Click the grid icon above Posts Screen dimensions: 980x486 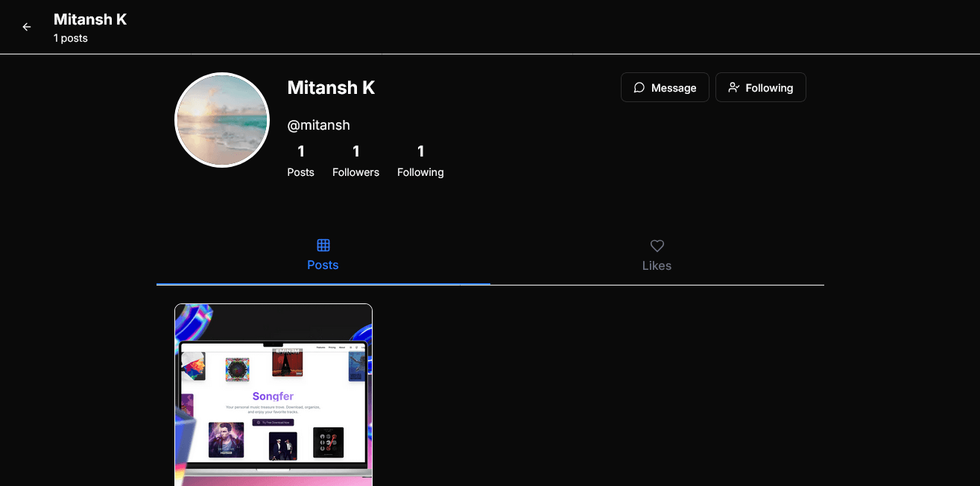(x=323, y=245)
